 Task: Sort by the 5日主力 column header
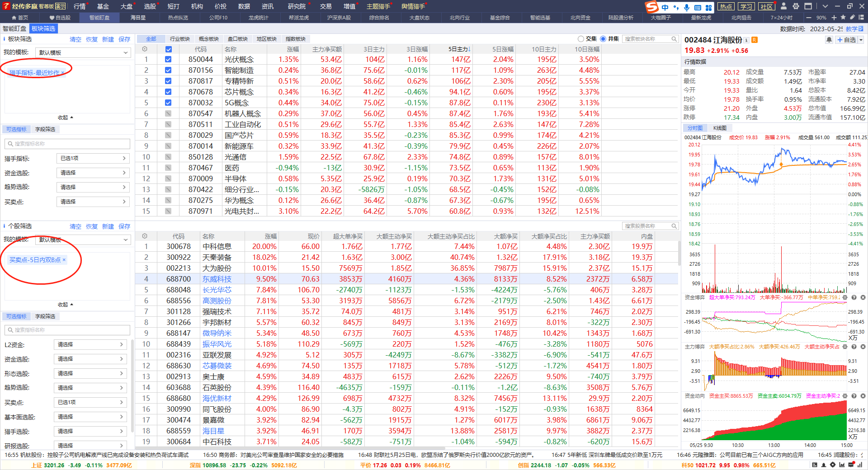[x=459, y=49]
